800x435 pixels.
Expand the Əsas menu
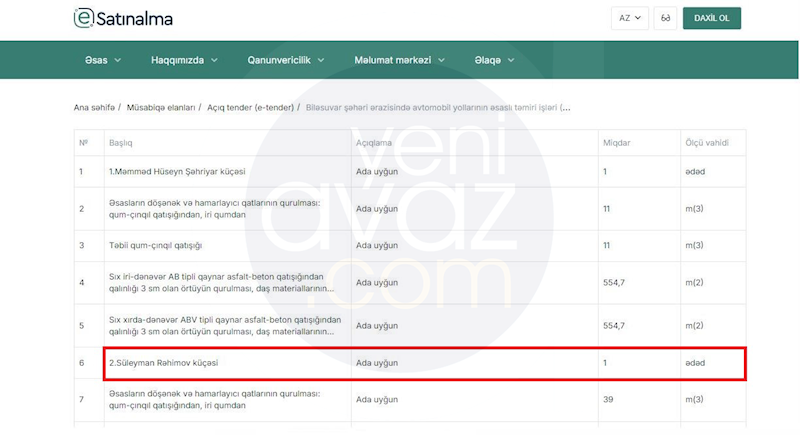(x=103, y=60)
